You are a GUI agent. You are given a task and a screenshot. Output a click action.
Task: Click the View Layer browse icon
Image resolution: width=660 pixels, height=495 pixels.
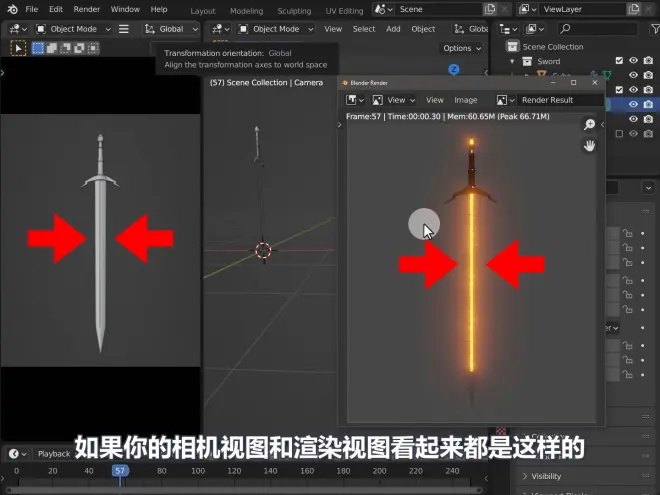[528, 9]
